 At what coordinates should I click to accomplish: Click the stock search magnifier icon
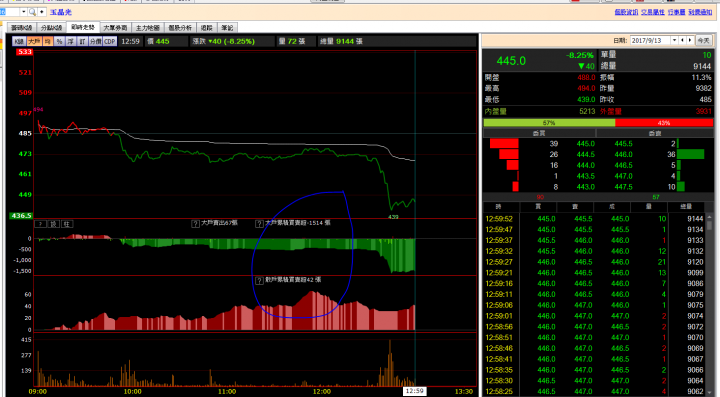tap(32, 12)
